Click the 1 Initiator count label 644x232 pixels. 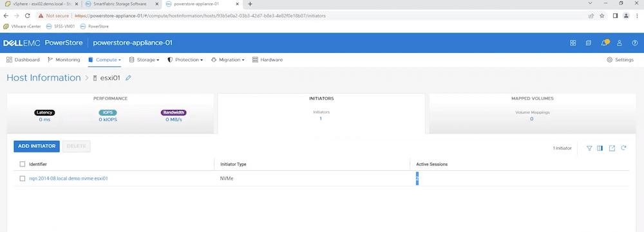pyautogui.click(x=562, y=148)
